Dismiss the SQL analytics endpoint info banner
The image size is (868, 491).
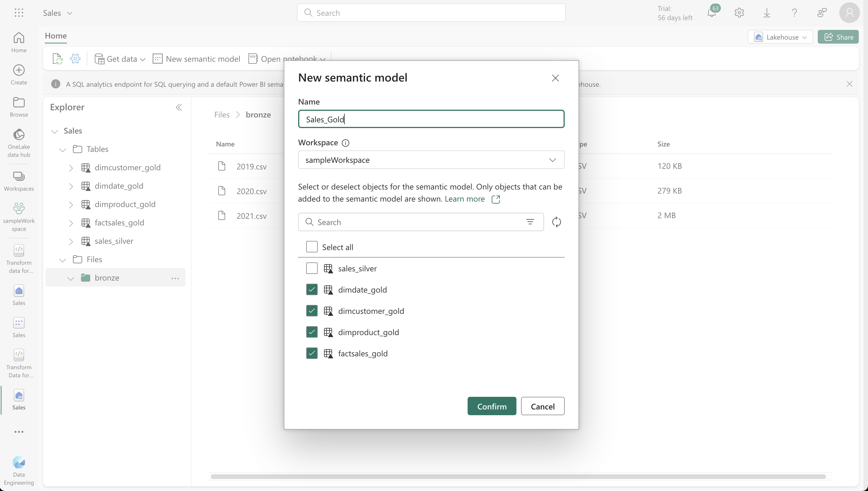click(x=849, y=84)
